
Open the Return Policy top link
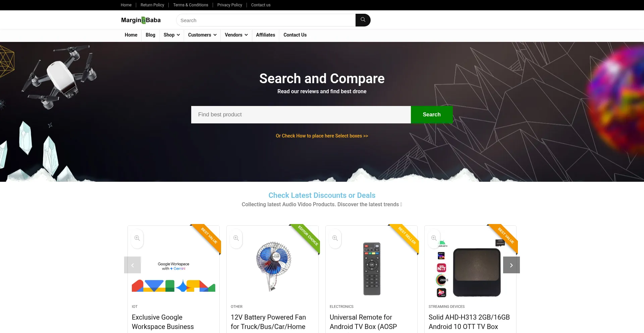152,5
